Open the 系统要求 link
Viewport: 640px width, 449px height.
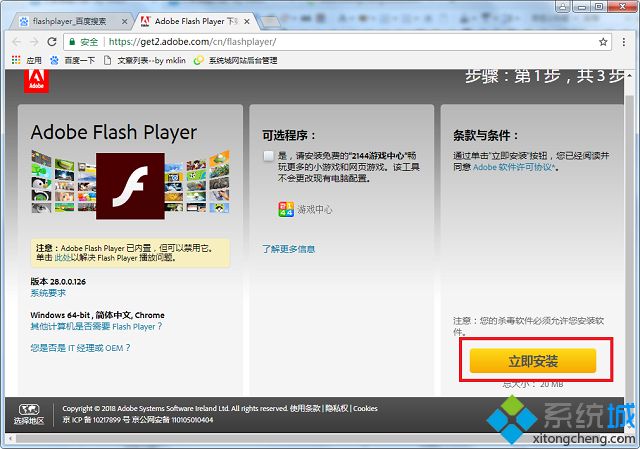pyautogui.click(x=48, y=293)
